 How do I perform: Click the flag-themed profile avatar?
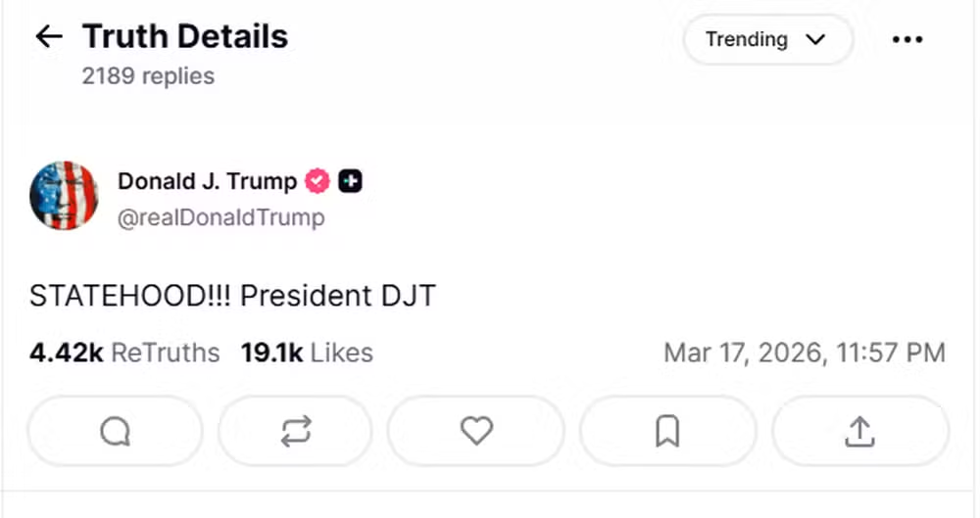pos(64,195)
